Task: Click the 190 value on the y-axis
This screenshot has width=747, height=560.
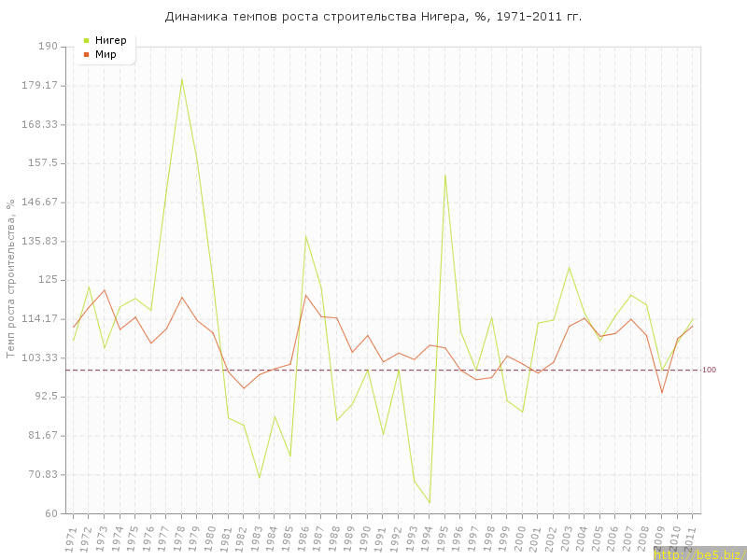Action: point(47,47)
